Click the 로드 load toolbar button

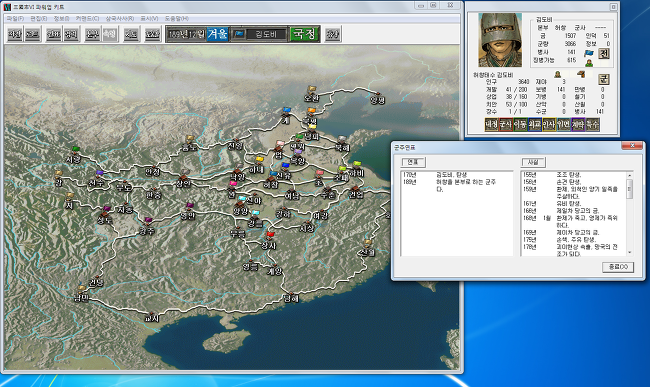coord(32,34)
